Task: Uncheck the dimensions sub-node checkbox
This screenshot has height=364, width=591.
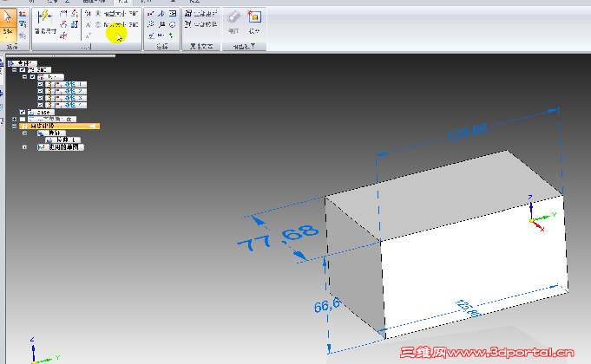Action: coord(33,77)
